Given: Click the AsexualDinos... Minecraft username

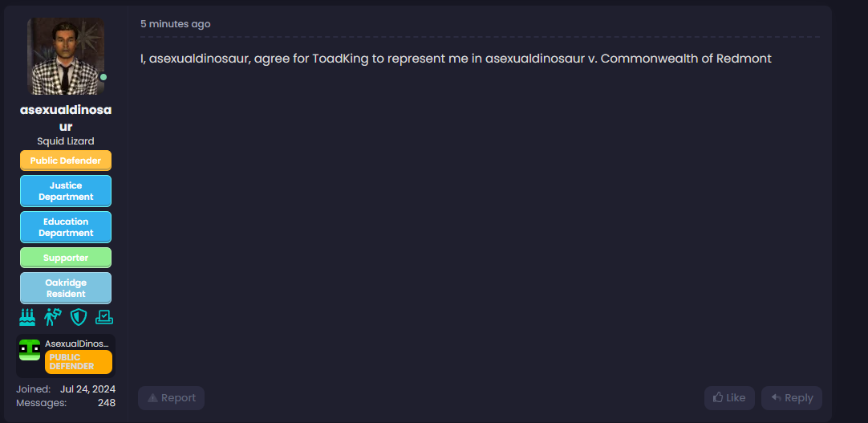Looking at the screenshot, I should pos(76,344).
